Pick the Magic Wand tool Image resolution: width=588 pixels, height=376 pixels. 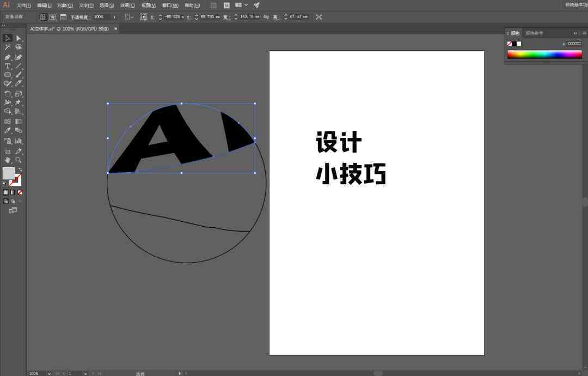7,47
